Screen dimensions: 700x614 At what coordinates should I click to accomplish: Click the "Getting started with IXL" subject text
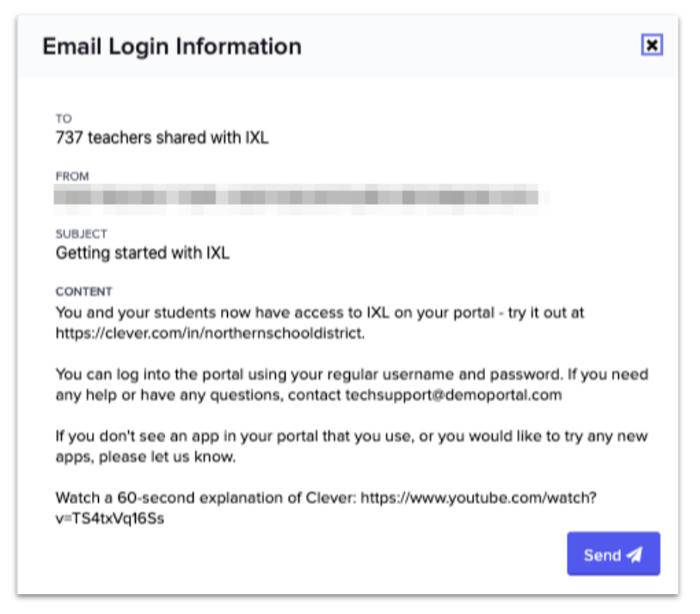point(143,253)
